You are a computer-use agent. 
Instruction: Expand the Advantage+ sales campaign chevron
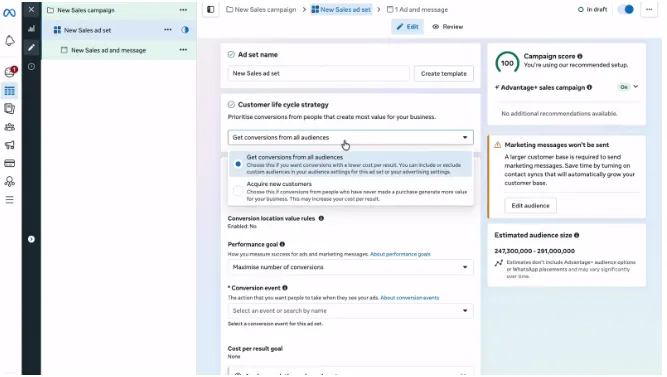636,87
